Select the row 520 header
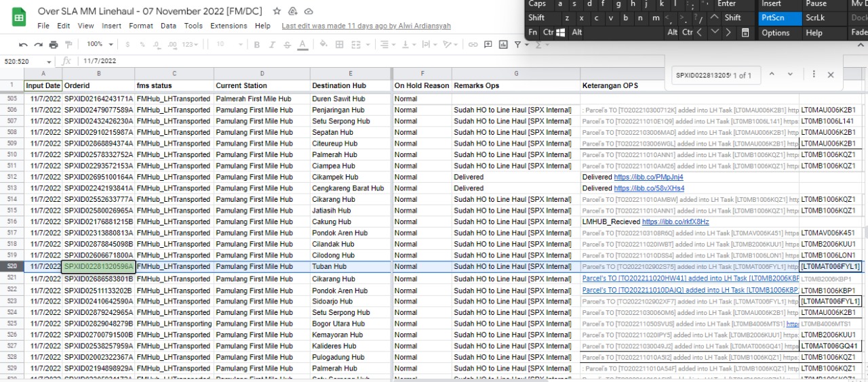Screen dimensions: 868x382 12,267
